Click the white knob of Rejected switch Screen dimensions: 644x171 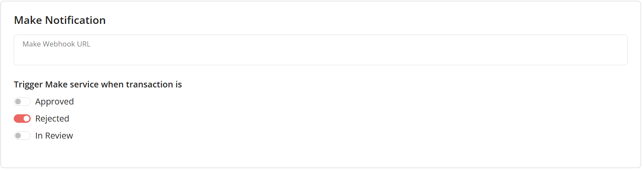click(26, 119)
